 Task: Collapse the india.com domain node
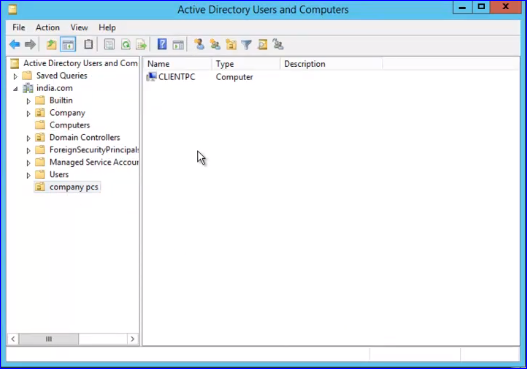15,89
